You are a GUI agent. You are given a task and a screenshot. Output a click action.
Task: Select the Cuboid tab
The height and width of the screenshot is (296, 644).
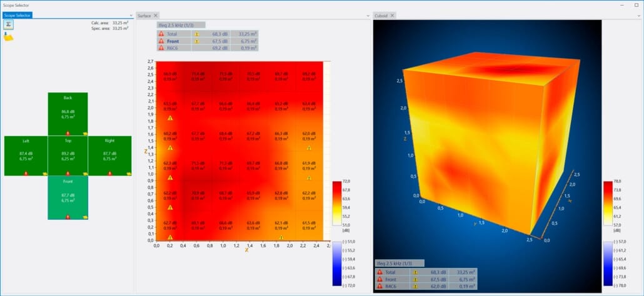click(x=380, y=15)
